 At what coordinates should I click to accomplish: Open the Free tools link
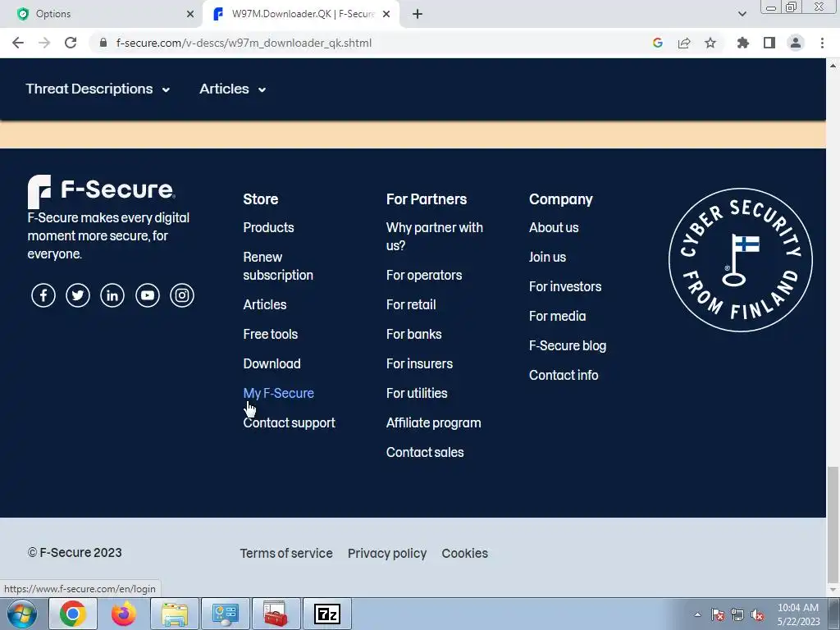coord(271,335)
